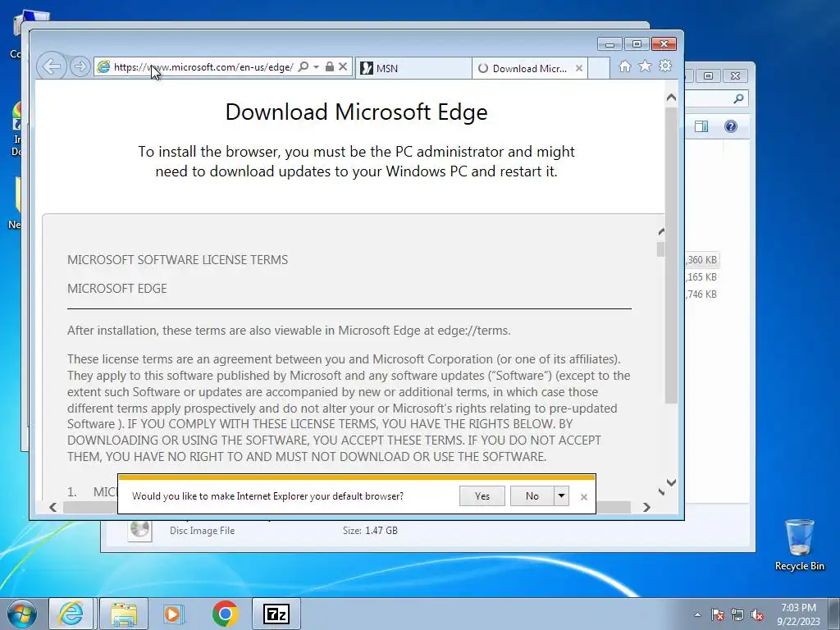Click the Action Center flag tray icon
This screenshot has width=840, height=630.
click(718, 614)
